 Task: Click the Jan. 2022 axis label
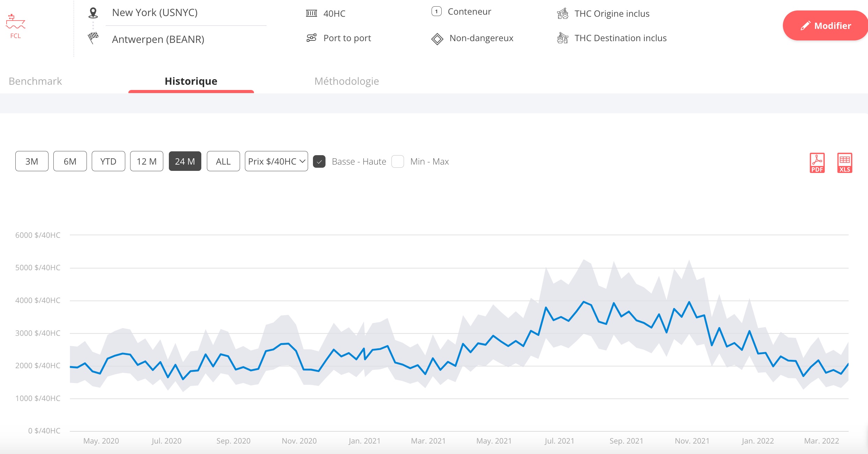point(758,441)
